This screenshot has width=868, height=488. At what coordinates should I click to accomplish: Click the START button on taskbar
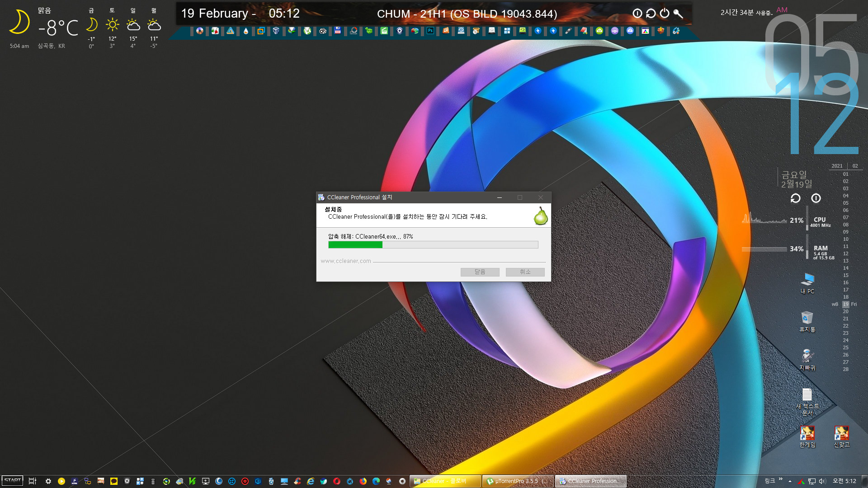(13, 481)
